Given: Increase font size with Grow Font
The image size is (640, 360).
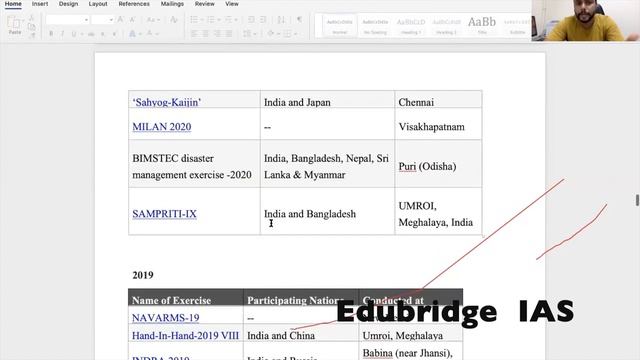Looking at the screenshot, I should pos(120,20).
